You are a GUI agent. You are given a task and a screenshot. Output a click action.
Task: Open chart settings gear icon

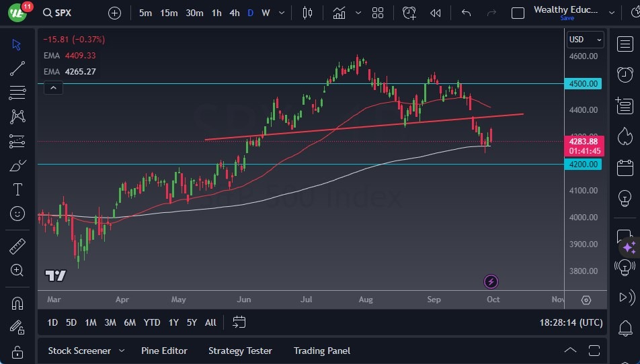[586, 300]
